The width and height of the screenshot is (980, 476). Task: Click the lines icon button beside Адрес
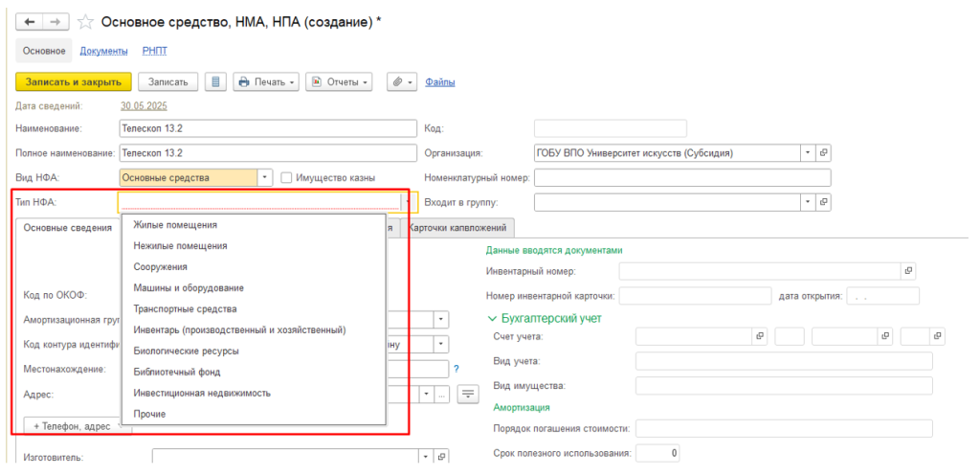(x=467, y=395)
